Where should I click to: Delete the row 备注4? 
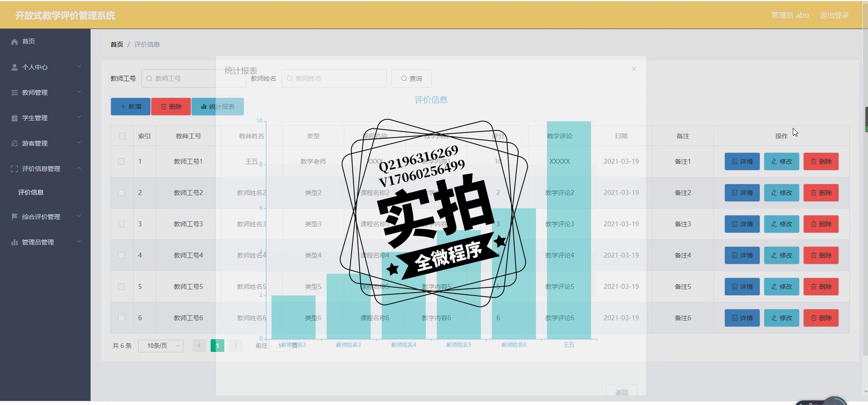[x=821, y=255]
